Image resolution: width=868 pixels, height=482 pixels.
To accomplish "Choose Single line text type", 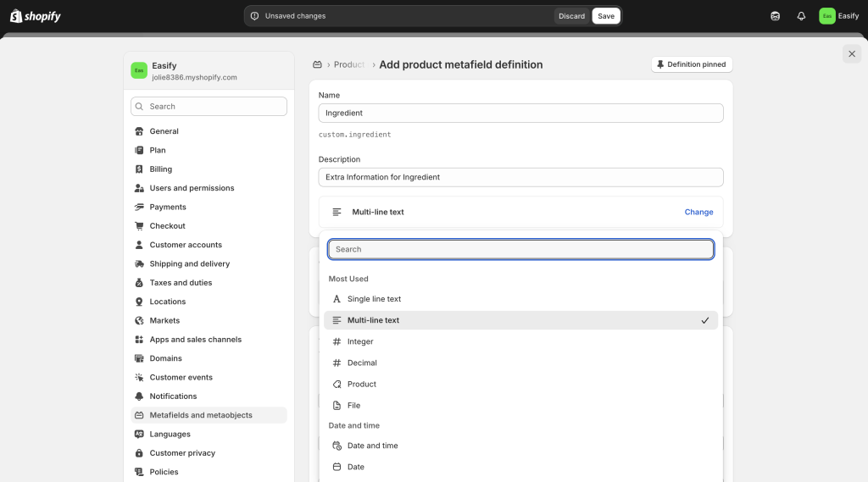I will coord(374,299).
